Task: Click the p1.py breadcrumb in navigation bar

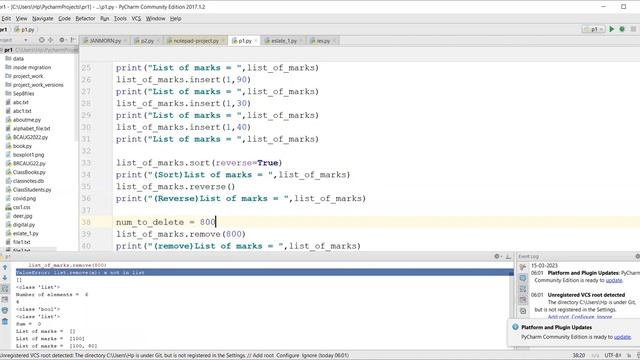Action: [24, 29]
